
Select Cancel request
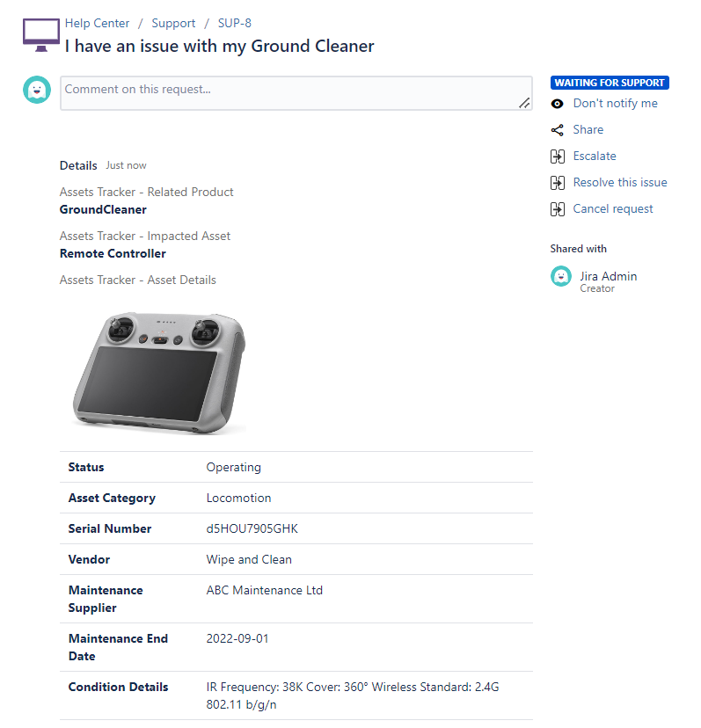(x=613, y=209)
